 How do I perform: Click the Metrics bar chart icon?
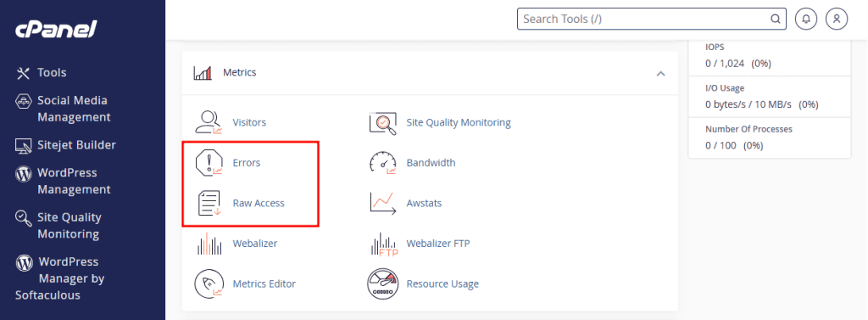pos(203,73)
